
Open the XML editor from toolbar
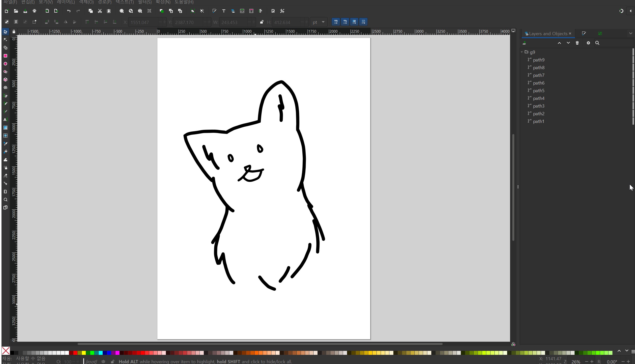[x=242, y=11]
